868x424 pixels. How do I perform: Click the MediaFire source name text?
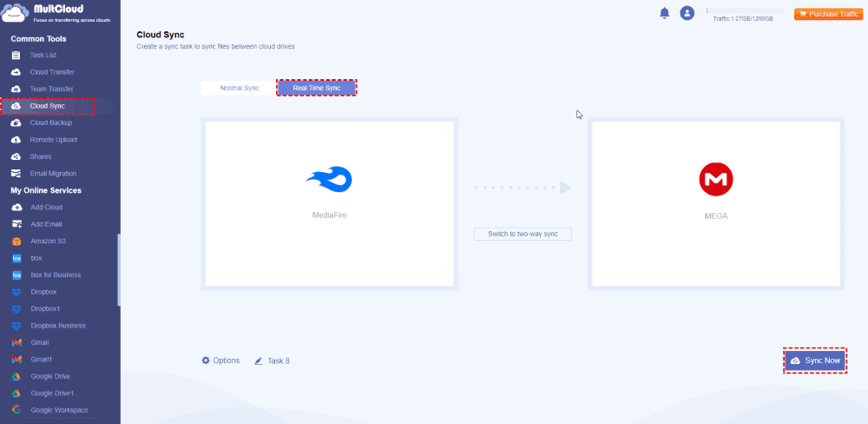[329, 215]
